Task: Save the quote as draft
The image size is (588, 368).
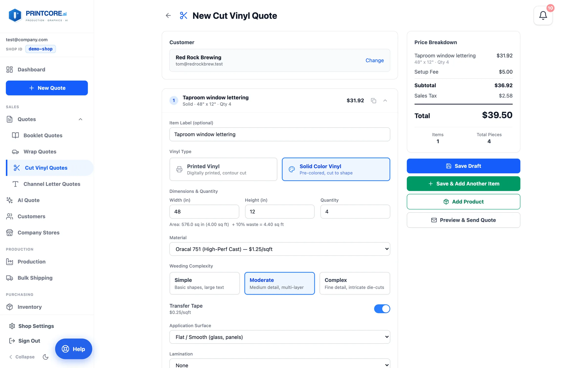Action: (463, 166)
